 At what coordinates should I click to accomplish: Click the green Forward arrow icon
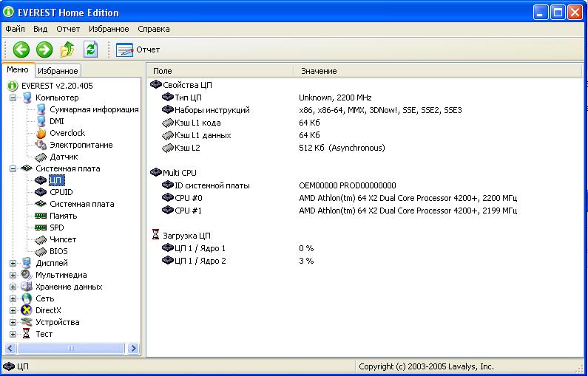pos(44,49)
